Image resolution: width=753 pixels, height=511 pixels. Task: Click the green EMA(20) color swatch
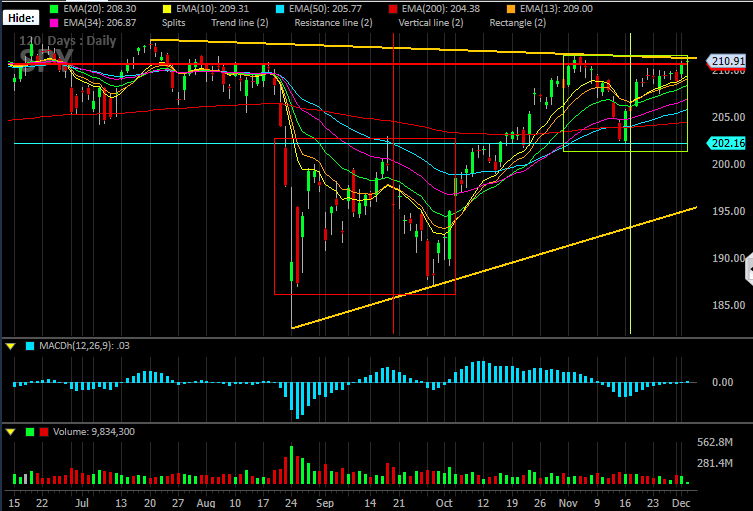pyautogui.click(x=53, y=9)
